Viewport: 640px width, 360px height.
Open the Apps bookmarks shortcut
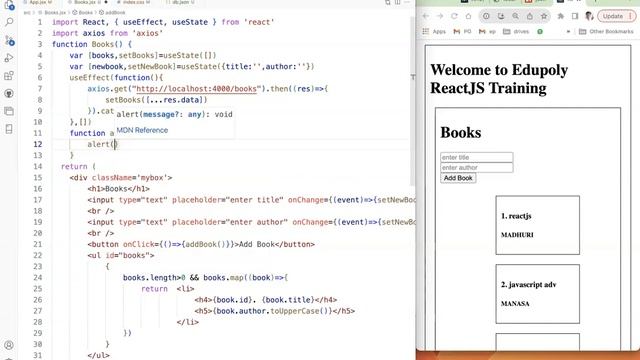tap(434, 31)
